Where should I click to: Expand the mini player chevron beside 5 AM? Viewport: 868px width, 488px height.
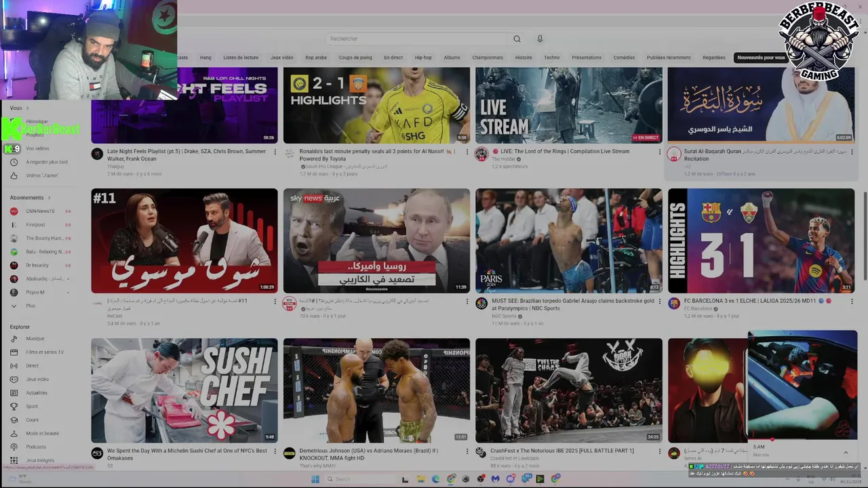pyautogui.click(x=846, y=453)
